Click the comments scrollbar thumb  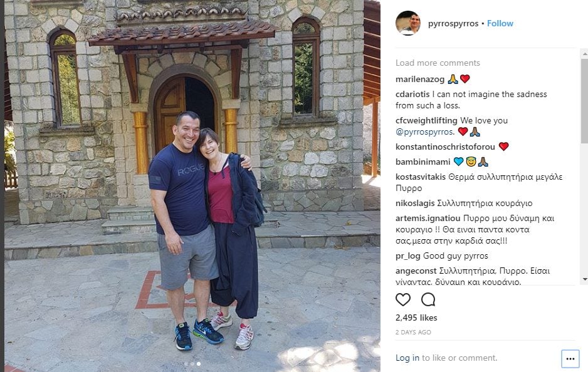[585, 101]
